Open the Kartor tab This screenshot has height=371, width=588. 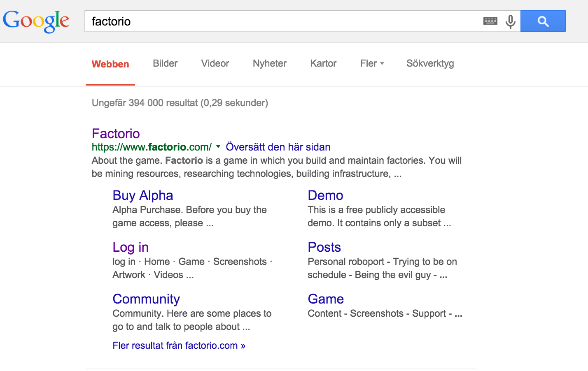coord(323,63)
